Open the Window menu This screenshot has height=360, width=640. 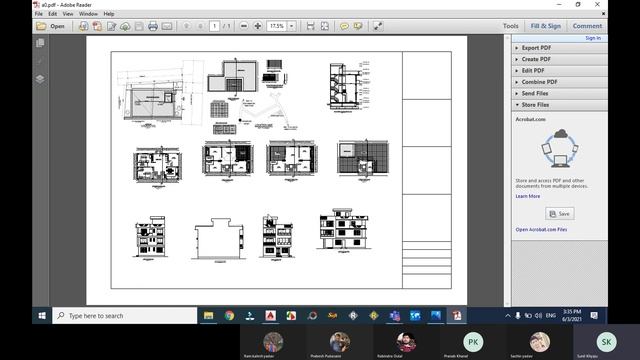88,14
